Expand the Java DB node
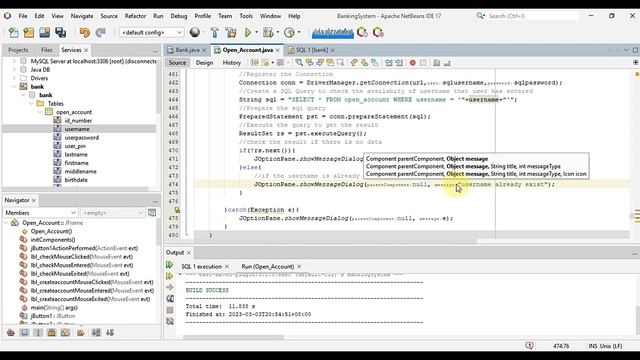This screenshot has width=640, height=360. tap(14, 69)
